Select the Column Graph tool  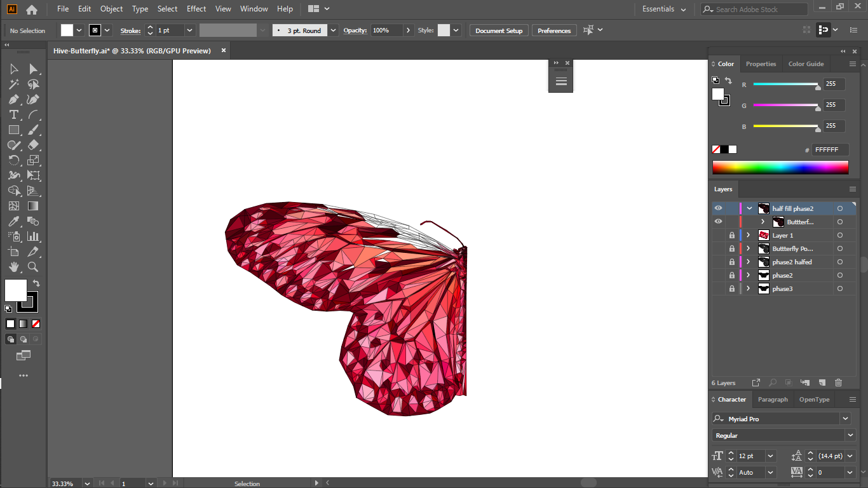(x=34, y=236)
